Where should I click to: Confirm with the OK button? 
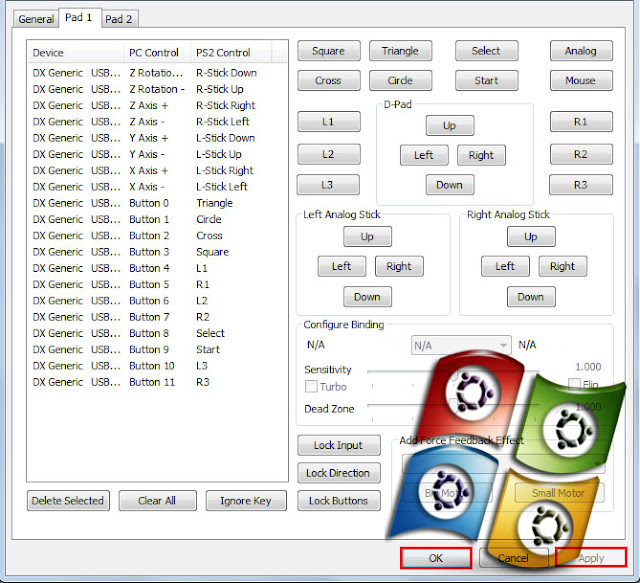436,558
